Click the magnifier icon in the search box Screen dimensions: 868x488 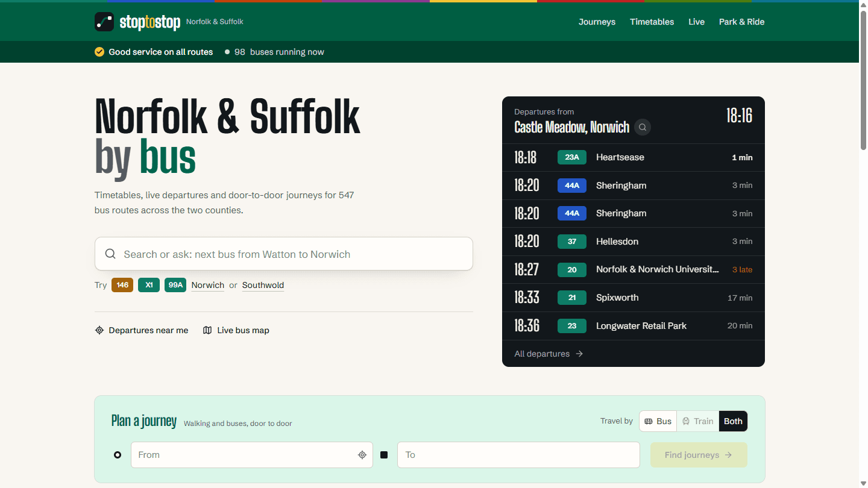click(x=110, y=254)
